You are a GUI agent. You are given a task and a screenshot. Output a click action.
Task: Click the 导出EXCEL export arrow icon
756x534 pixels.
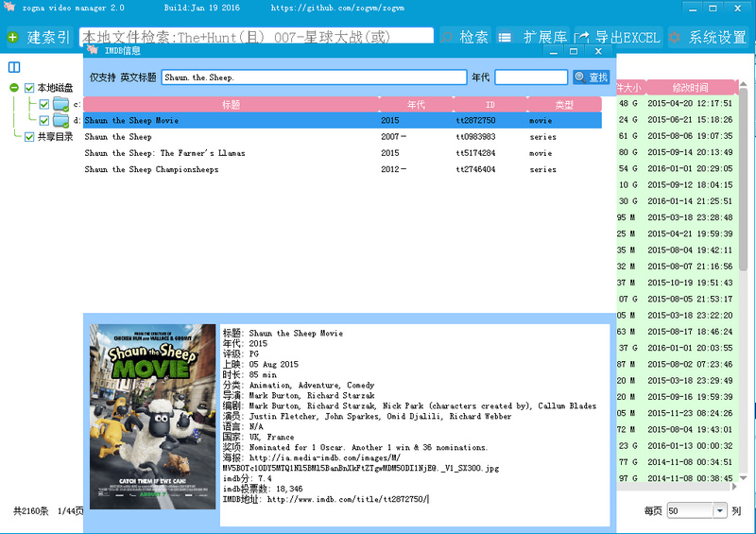click(x=582, y=38)
